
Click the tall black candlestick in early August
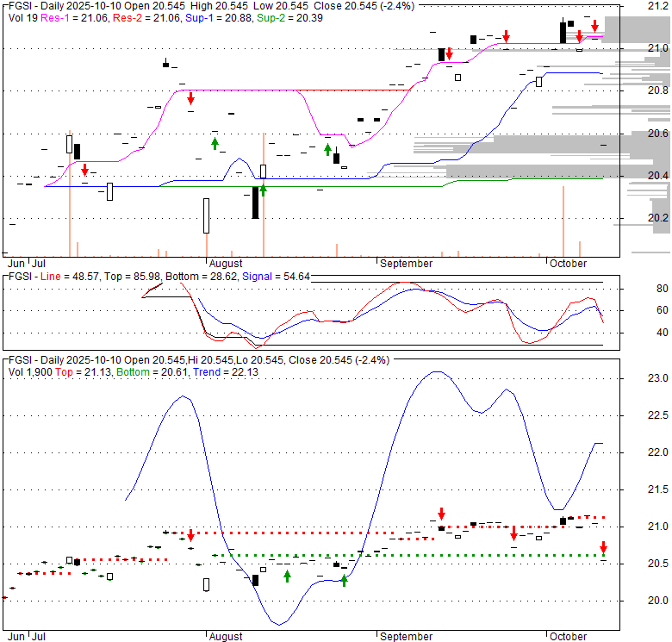coord(255,203)
